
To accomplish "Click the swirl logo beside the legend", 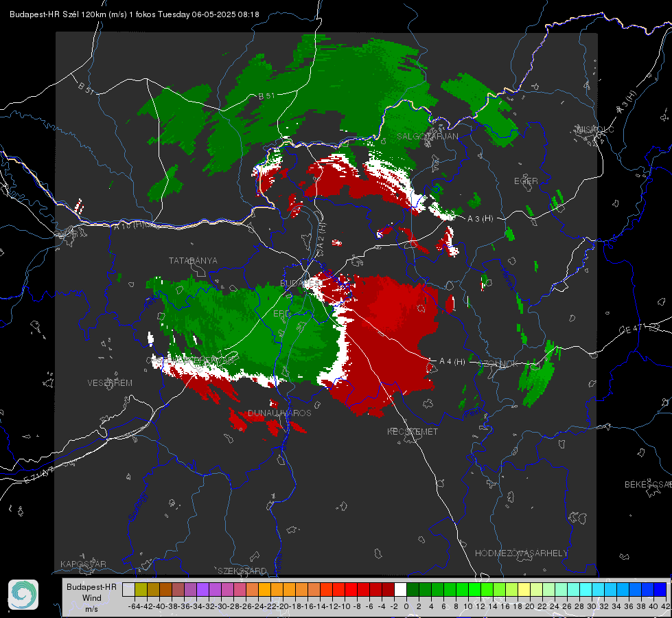I will 23,595.
